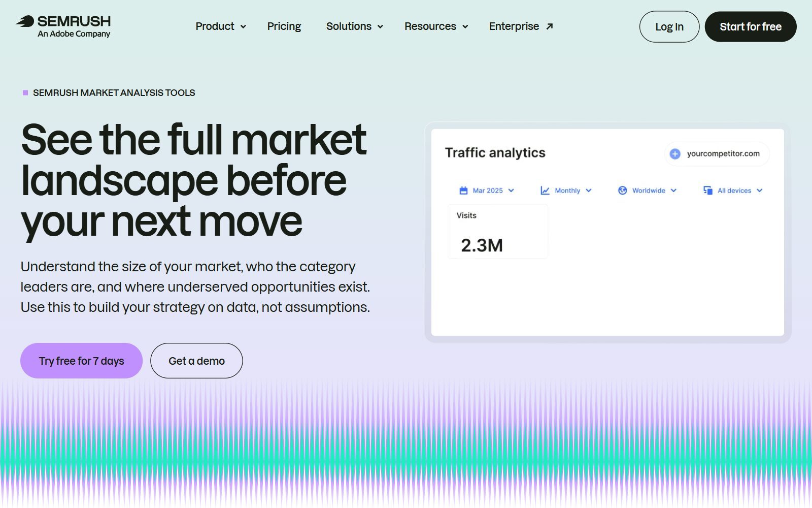Click the Monthly dropdown chevron
Screen dimensions: 812x508
589,190
